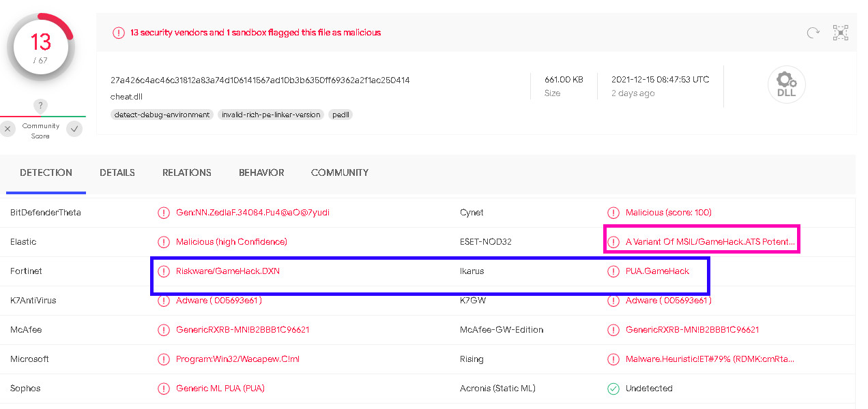
Task: Click the BitDefenderTheta warning icon
Action: click(x=164, y=213)
